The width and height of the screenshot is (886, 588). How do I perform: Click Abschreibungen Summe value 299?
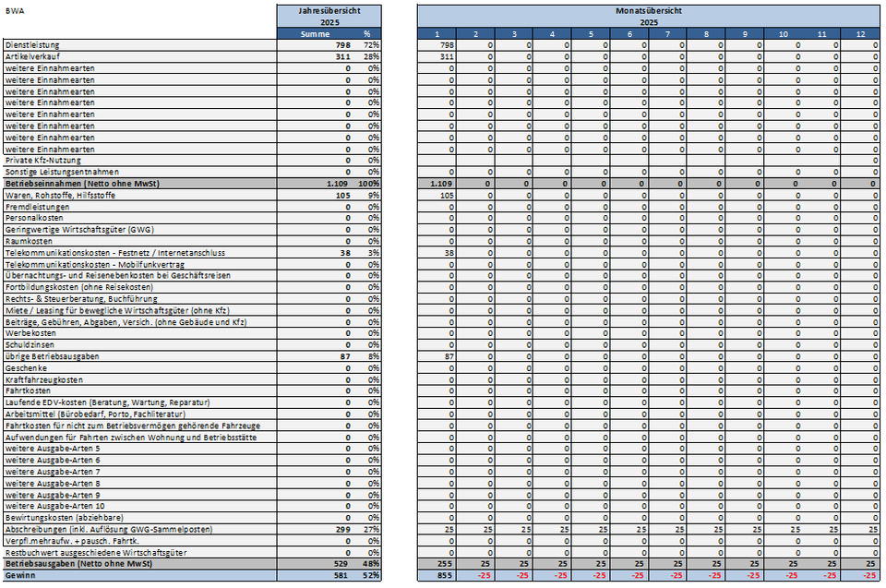pos(342,530)
